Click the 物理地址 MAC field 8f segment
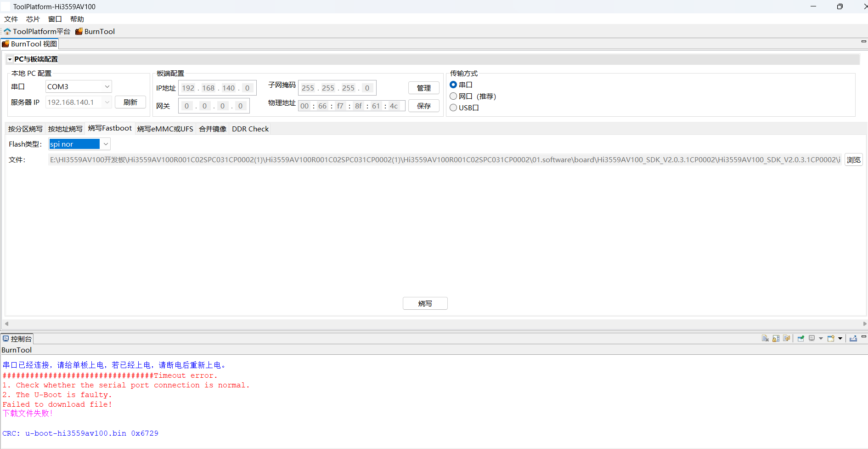Screen dimensions: 868x449 point(358,106)
